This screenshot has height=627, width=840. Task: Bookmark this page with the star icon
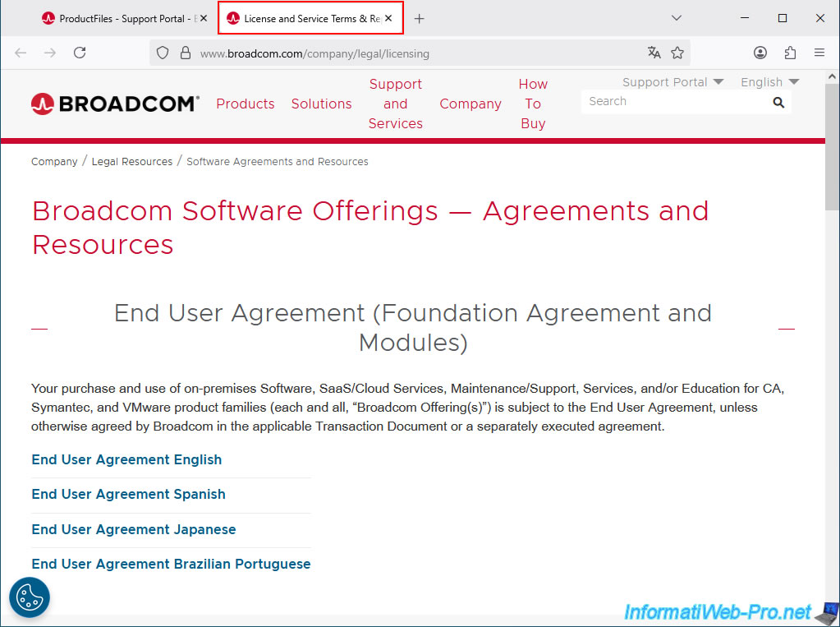tap(677, 53)
